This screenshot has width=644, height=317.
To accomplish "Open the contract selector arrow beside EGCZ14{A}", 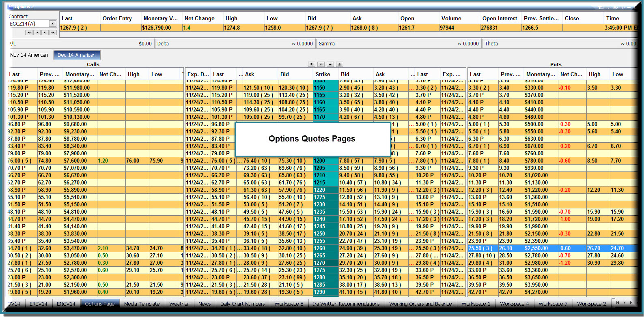I will [52, 24].
